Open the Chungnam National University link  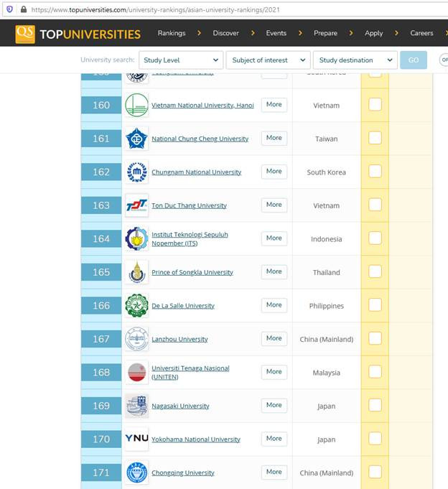coord(196,172)
